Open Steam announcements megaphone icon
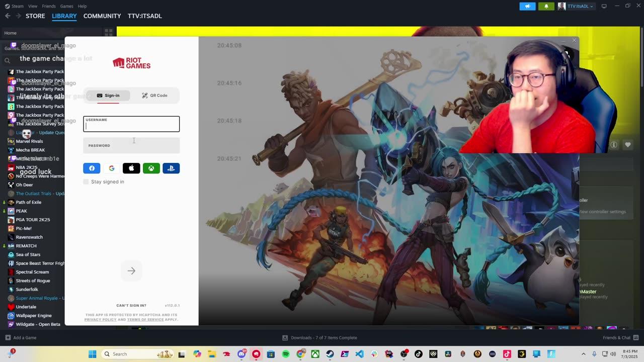 click(527, 6)
